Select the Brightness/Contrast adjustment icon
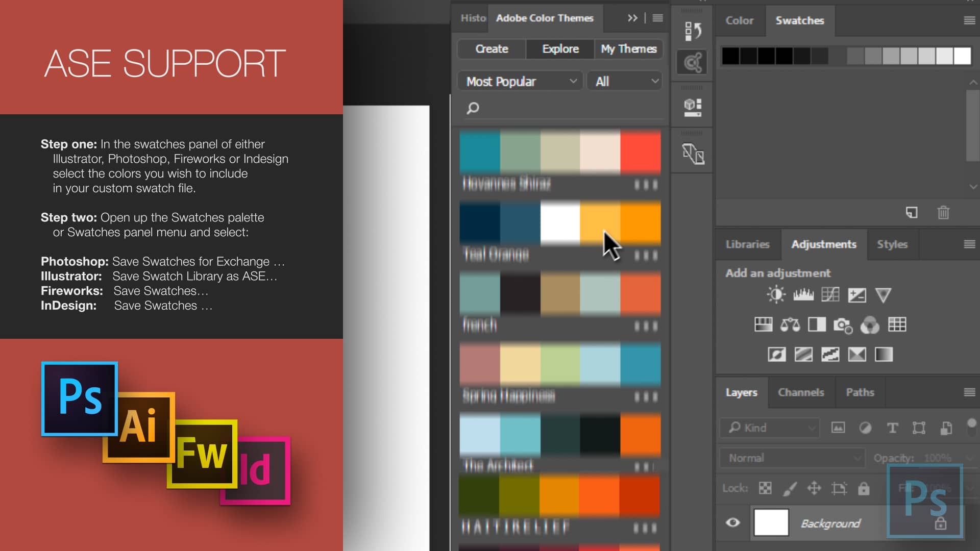Screen dimensions: 980x551 pyautogui.click(x=775, y=295)
